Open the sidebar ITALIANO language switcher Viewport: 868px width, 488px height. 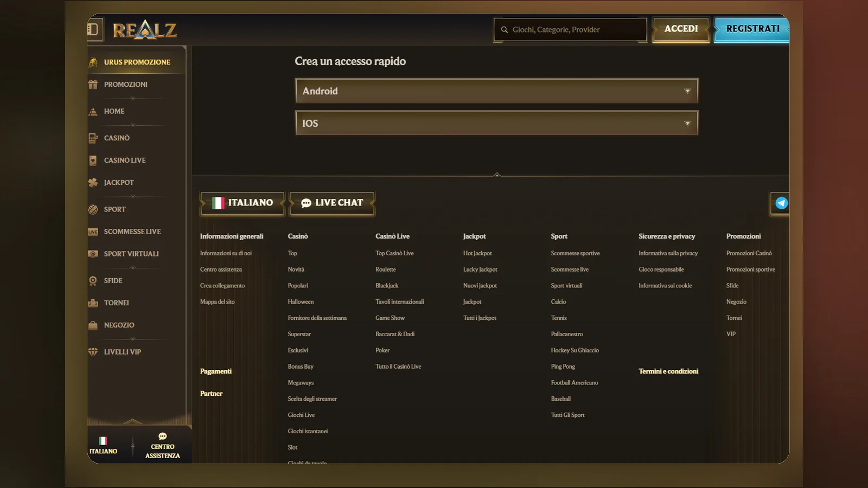pyautogui.click(x=103, y=446)
